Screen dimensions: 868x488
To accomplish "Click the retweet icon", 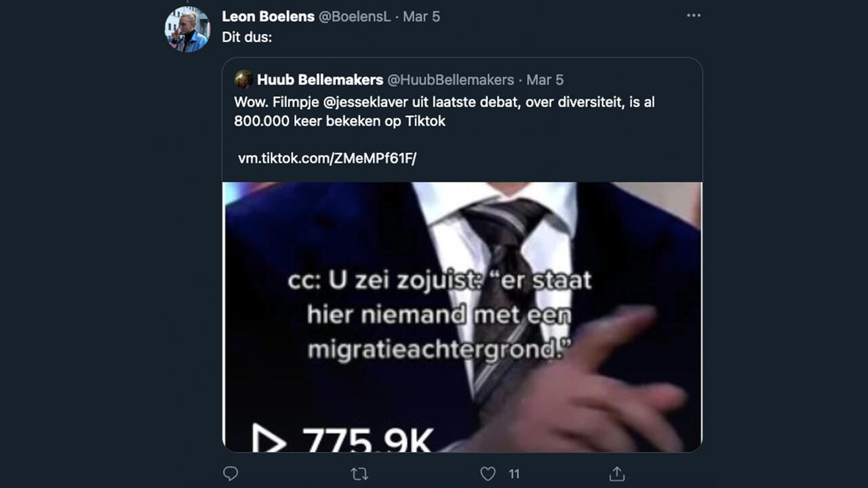I will 358,473.
